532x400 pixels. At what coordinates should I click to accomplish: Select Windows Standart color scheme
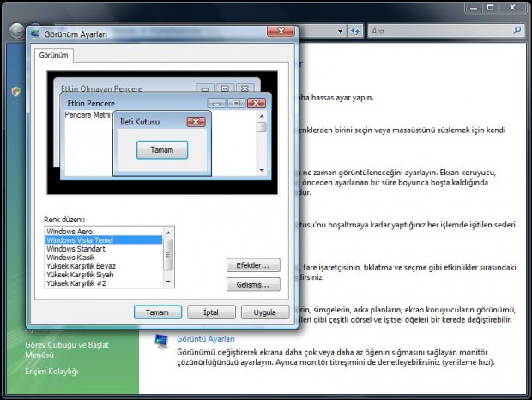coord(76,249)
